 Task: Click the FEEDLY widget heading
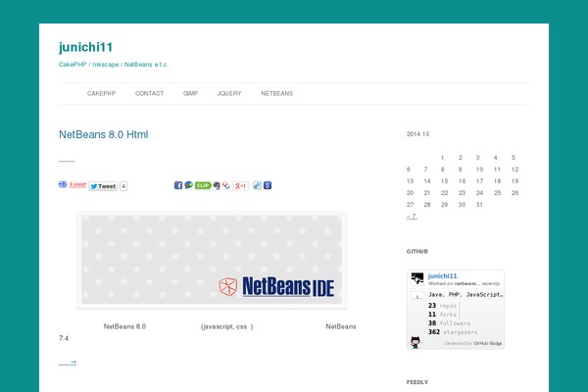417,382
